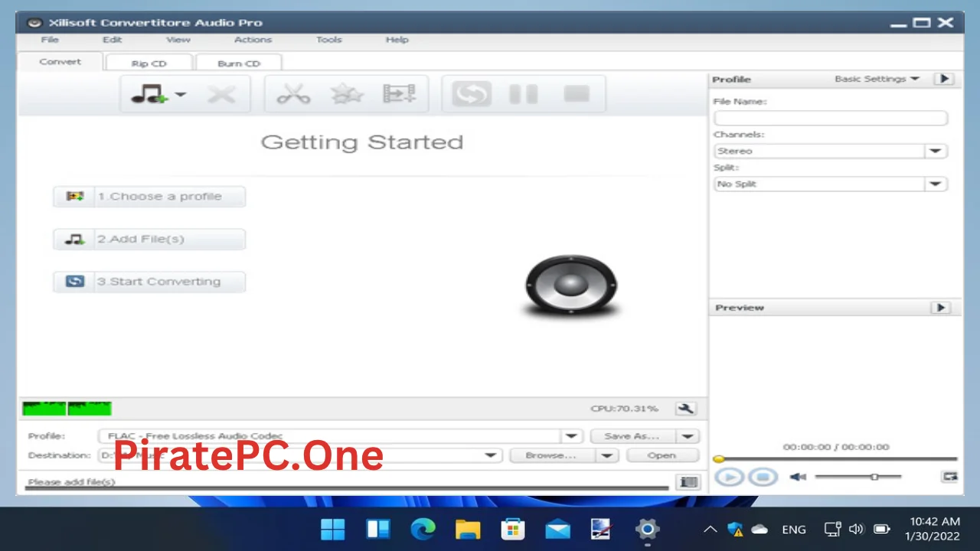Open the Help menu
980x551 pixels.
click(x=397, y=40)
